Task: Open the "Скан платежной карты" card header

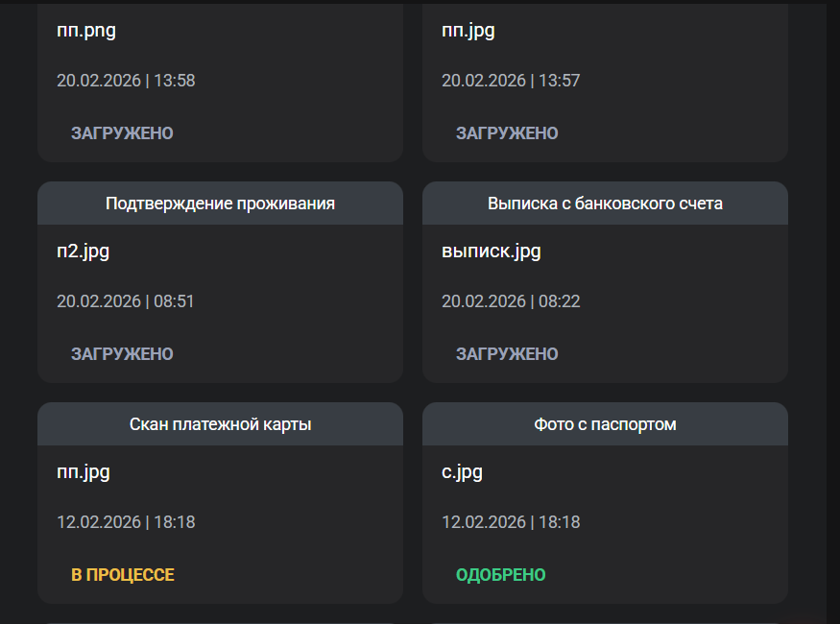Action: (x=220, y=424)
